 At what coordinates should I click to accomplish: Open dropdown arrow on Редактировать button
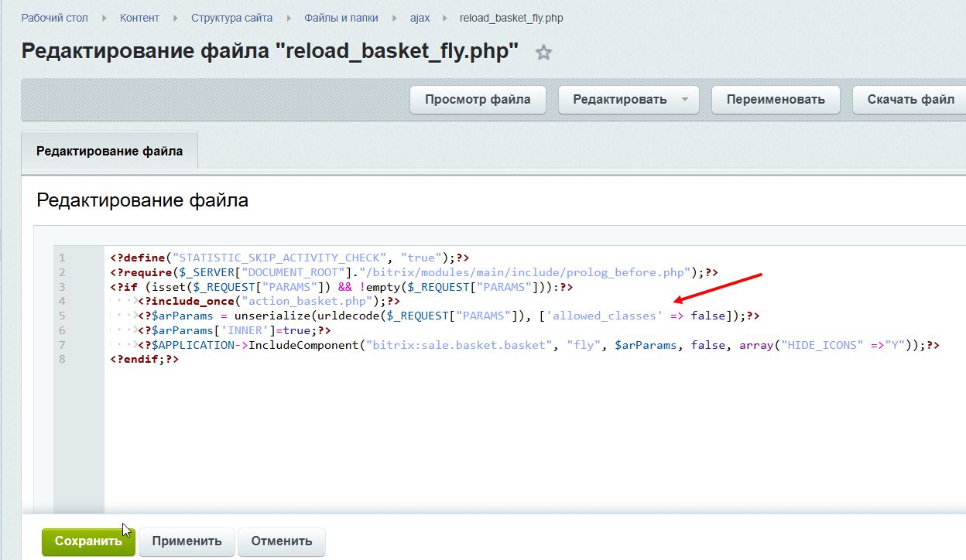click(684, 100)
